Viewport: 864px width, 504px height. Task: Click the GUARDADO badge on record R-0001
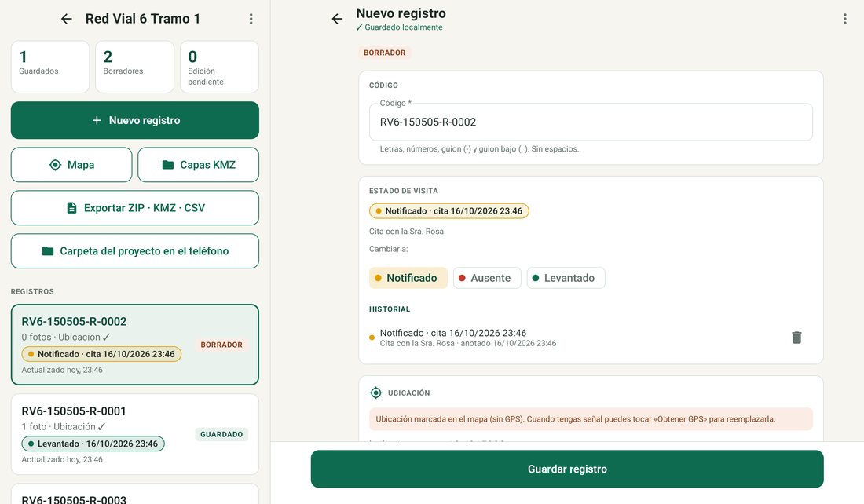tap(221, 435)
